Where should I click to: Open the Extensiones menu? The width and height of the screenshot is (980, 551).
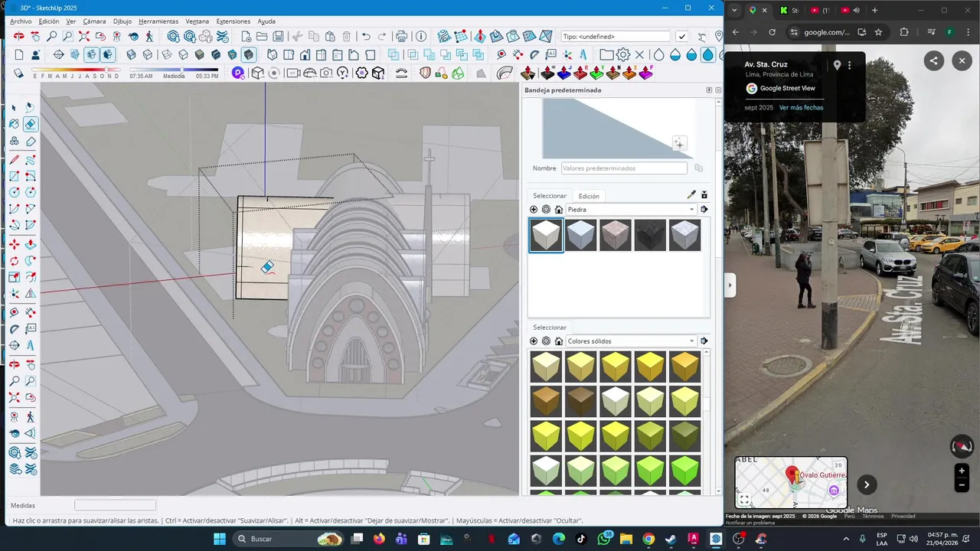pyautogui.click(x=233, y=21)
